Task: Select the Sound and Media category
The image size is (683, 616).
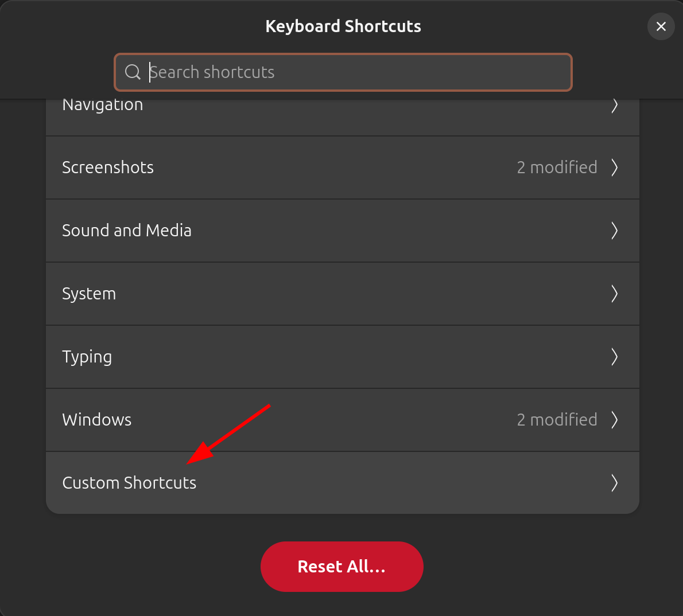Action: click(127, 231)
